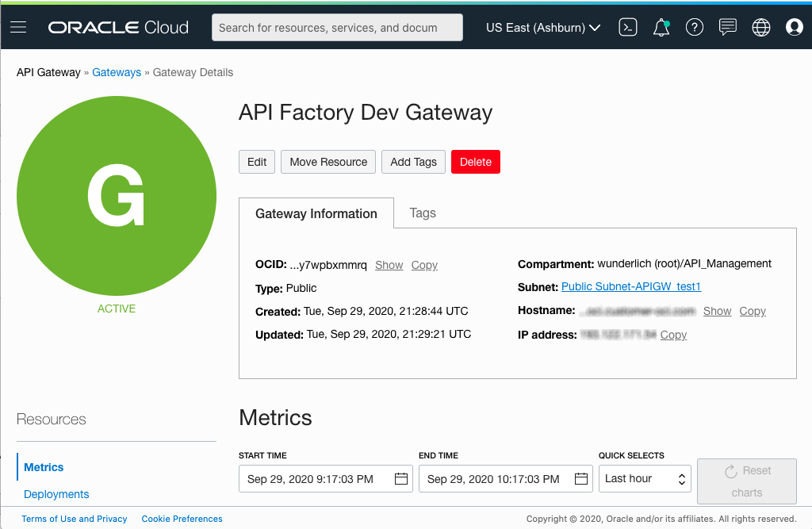Show the gateway OCID value

(x=389, y=265)
